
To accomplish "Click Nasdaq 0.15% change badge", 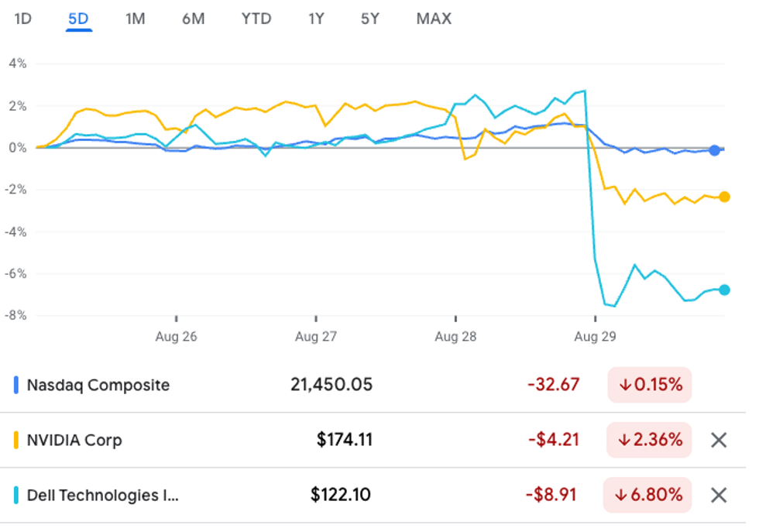I will (649, 385).
